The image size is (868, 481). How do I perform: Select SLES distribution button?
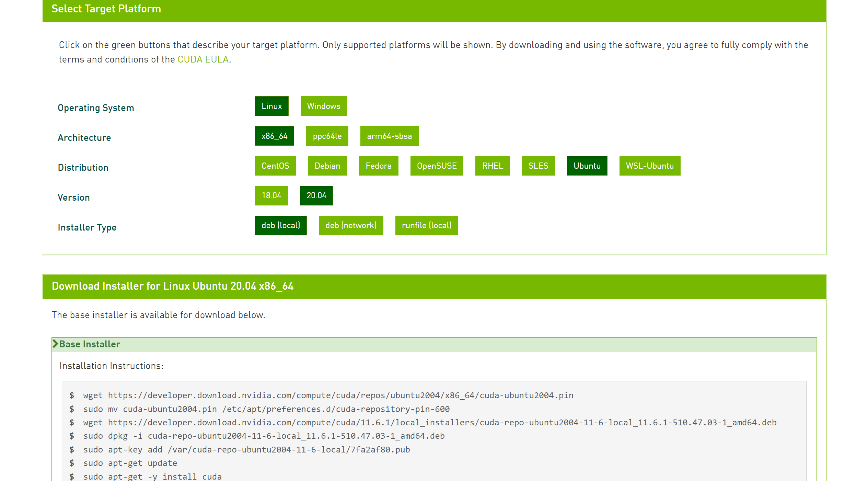pyautogui.click(x=538, y=166)
